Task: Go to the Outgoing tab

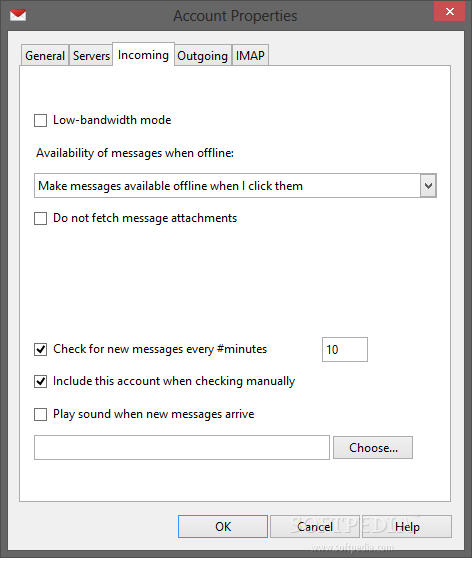Action: pos(202,56)
